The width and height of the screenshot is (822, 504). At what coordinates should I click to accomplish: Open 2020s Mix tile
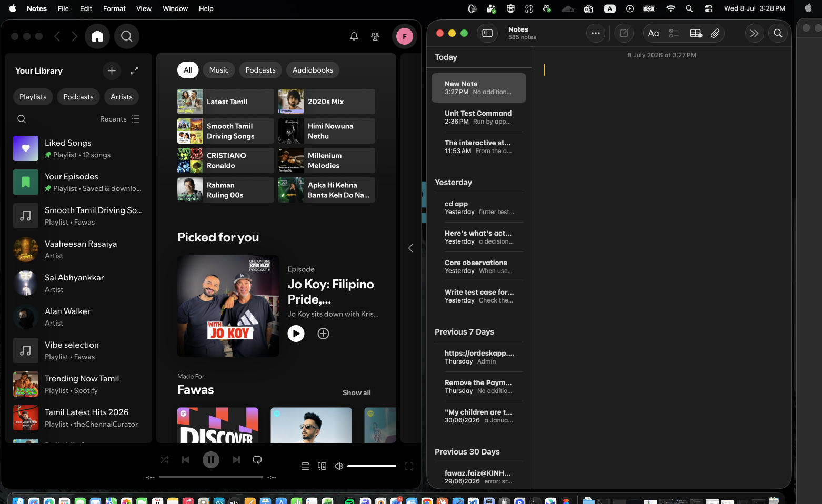(327, 102)
